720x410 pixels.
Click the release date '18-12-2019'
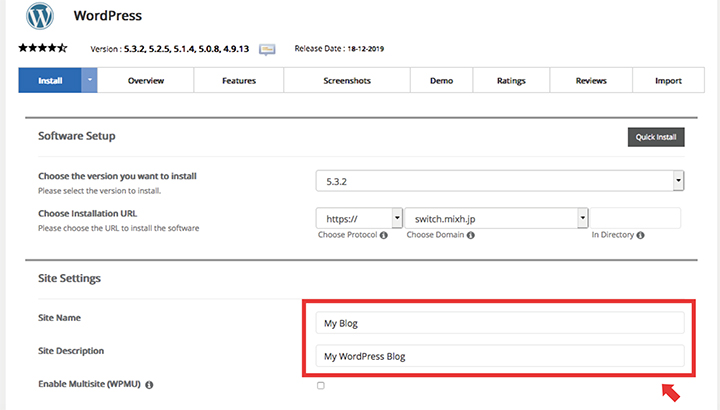[x=366, y=49]
